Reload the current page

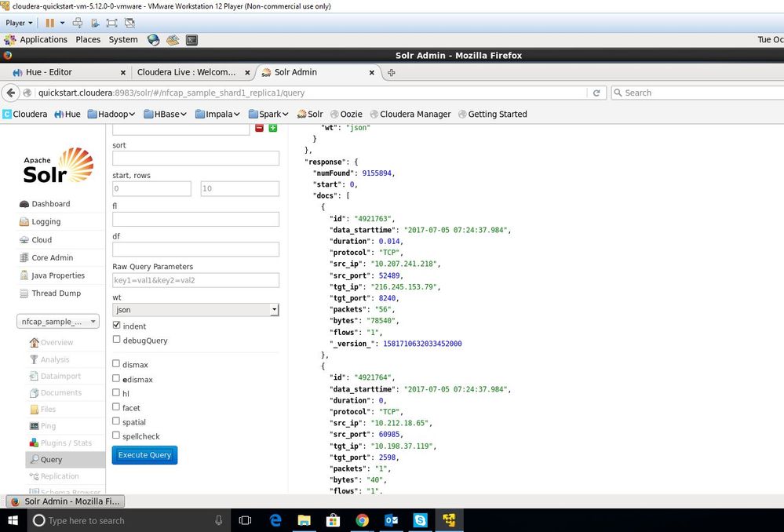[x=596, y=93]
